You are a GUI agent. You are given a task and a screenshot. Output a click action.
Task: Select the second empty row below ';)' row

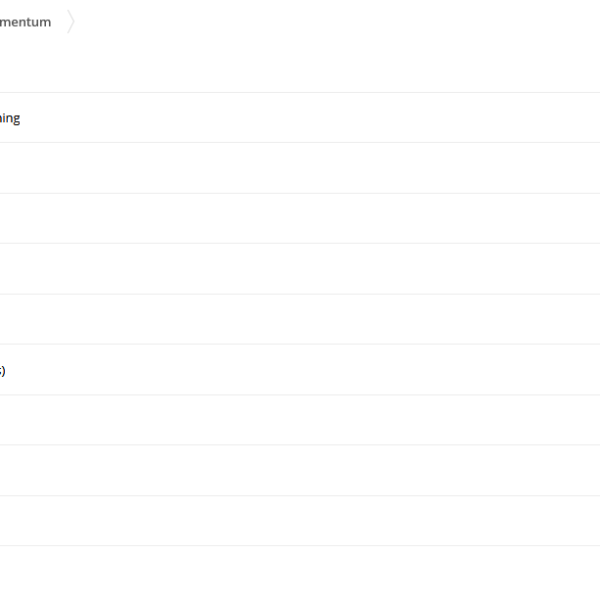click(300, 470)
